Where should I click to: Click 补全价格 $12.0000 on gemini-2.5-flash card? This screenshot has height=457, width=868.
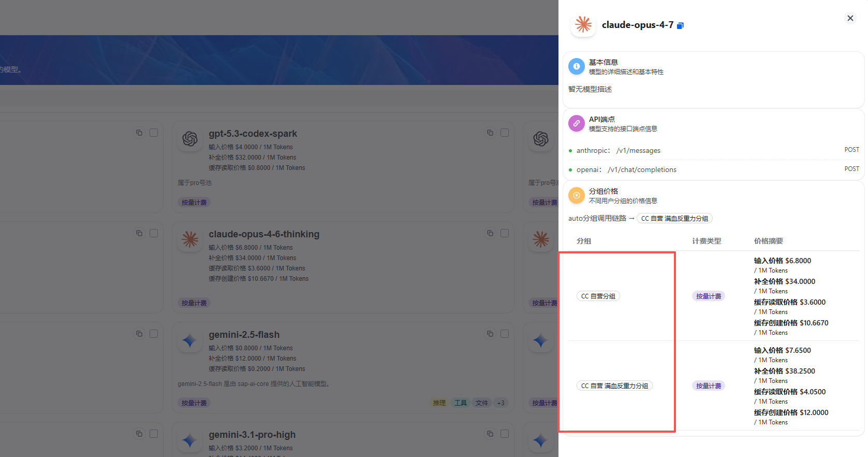point(253,359)
